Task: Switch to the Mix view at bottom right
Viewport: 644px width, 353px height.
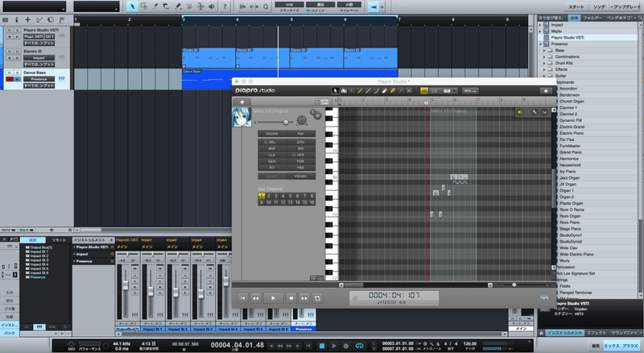Action: (611, 346)
